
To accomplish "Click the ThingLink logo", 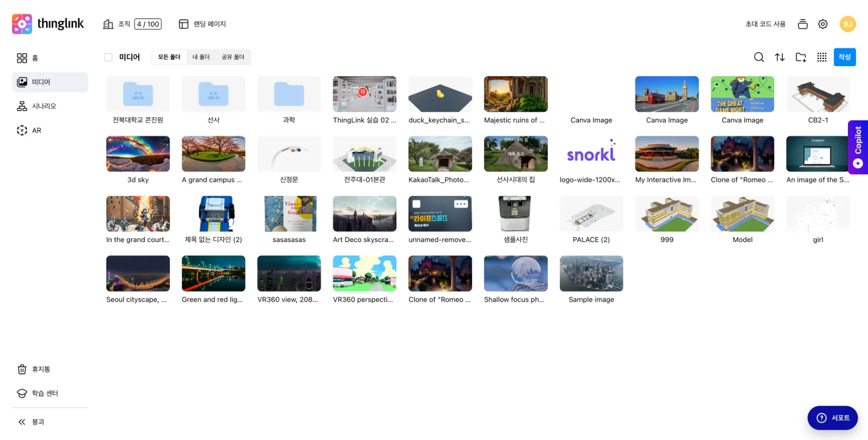I will pos(48,24).
